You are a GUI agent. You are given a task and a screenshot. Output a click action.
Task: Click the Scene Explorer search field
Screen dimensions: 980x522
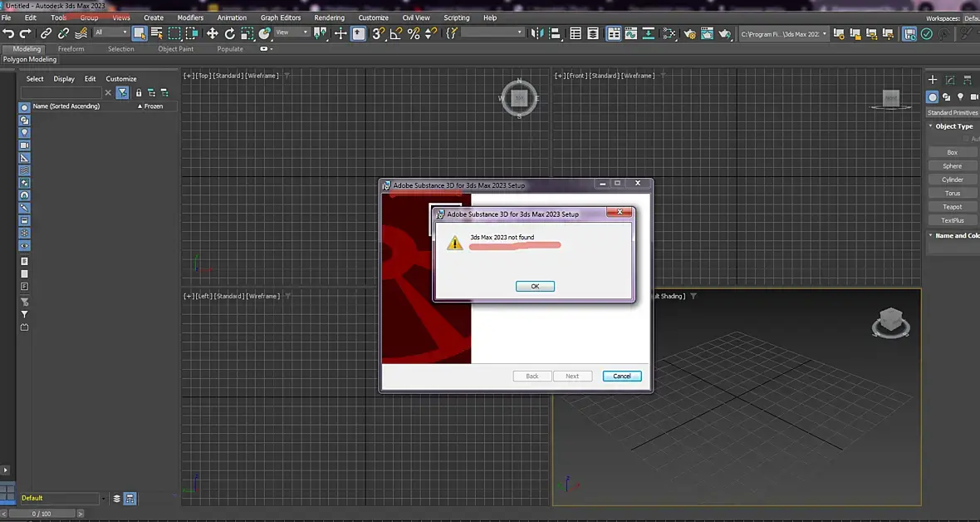click(61, 92)
